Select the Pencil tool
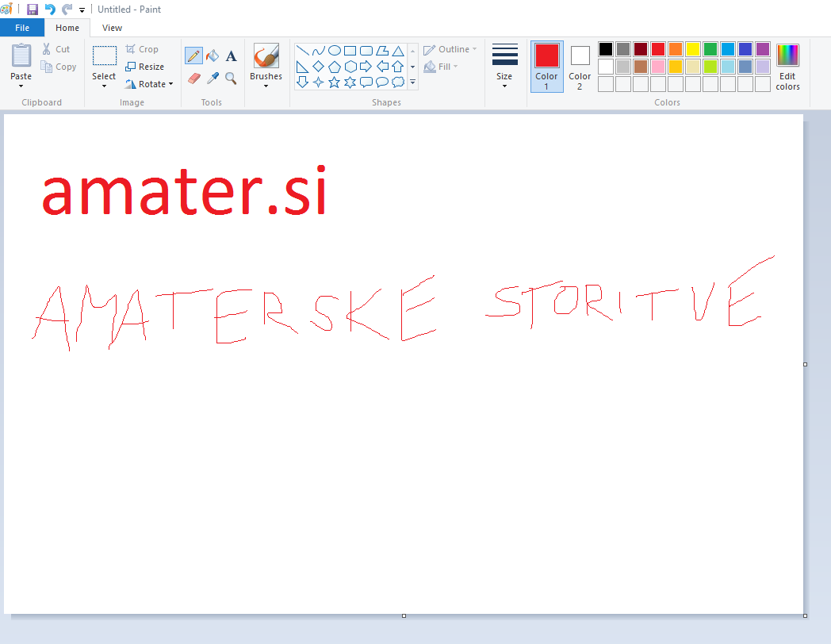831x644 pixels. coord(193,56)
